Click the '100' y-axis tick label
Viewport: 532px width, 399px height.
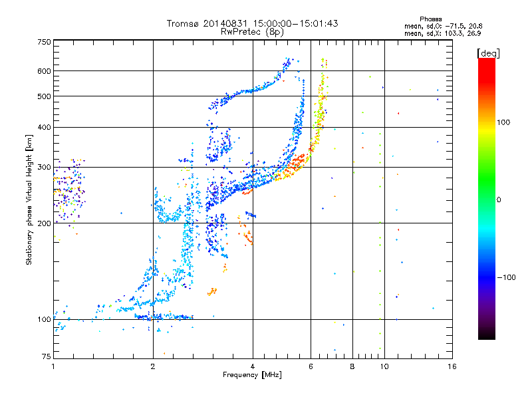tap(44, 319)
